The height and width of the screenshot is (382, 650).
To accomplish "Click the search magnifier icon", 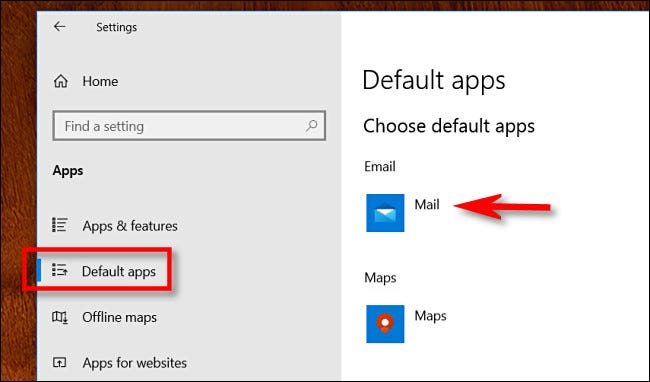I will (x=311, y=126).
